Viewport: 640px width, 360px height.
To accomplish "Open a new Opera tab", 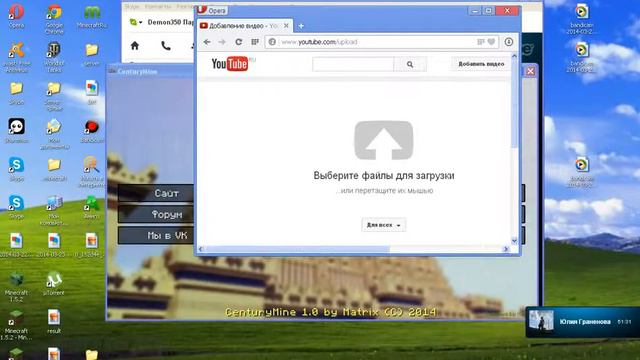I will pyautogui.click(x=301, y=26).
